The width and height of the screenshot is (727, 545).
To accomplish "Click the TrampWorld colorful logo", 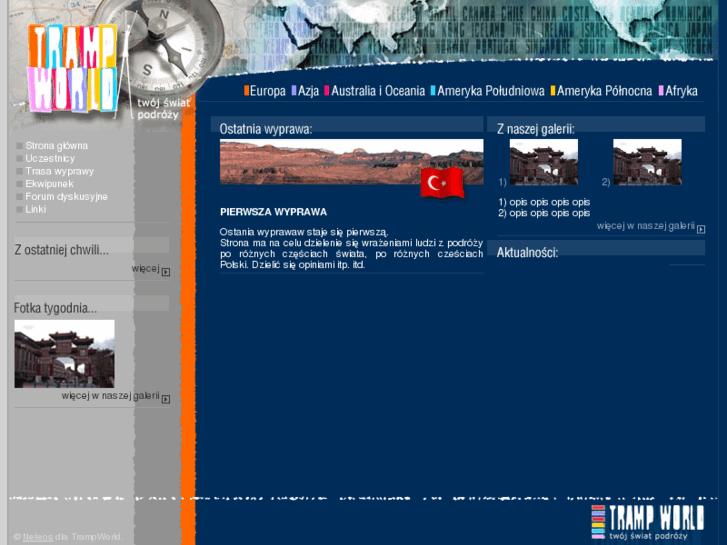I will click(72, 68).
